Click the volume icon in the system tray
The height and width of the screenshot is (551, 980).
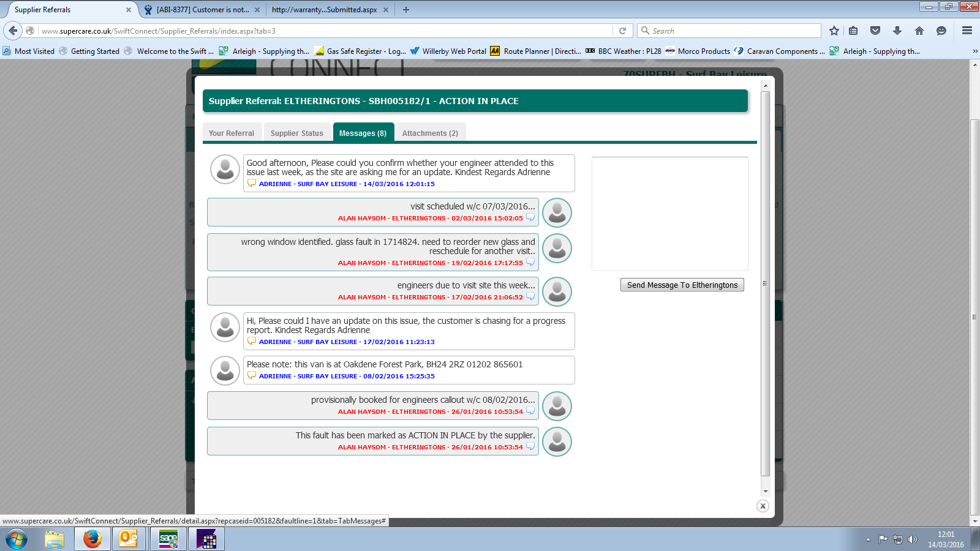pos(913,539)
